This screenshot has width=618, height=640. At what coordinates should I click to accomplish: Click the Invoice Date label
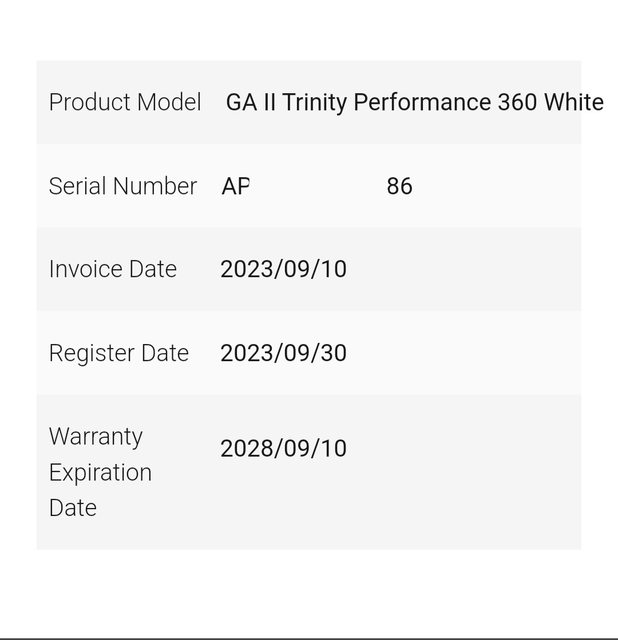[x=113, y=269]
